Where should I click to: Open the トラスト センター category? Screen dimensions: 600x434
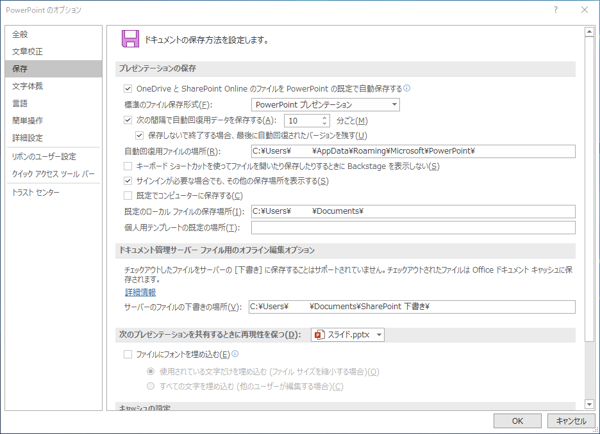coord(54,193)
